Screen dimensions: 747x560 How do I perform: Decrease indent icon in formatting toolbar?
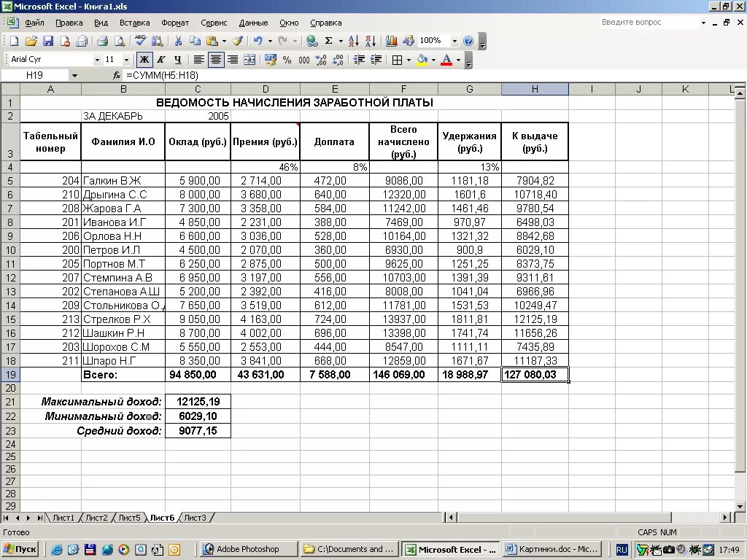pos(359,60)
